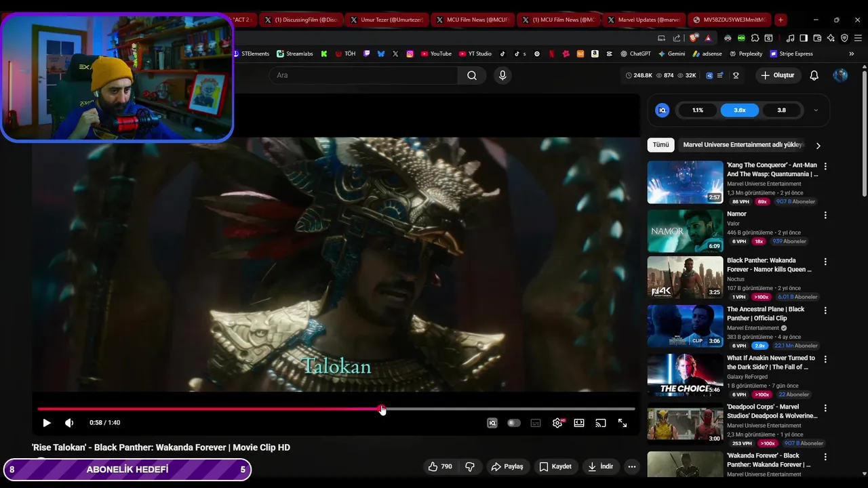
Task: Open options for What If Anakin video
Action: click(x=825, y=359)
